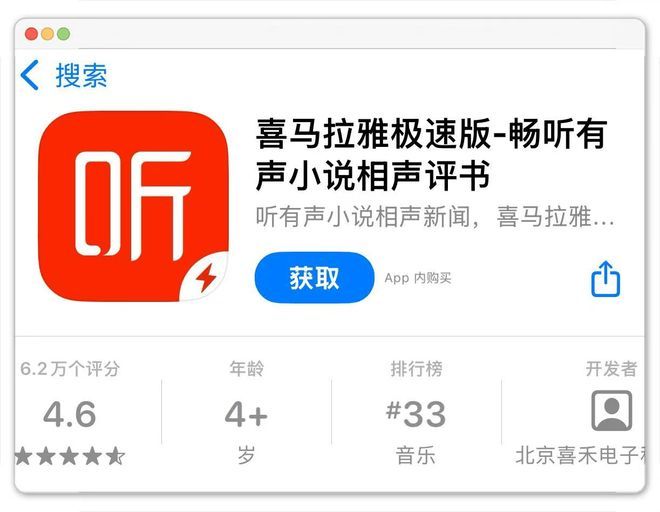Open the red 听 app icon
The width and height of the screenshot is (660, 512).
point(133,206)
